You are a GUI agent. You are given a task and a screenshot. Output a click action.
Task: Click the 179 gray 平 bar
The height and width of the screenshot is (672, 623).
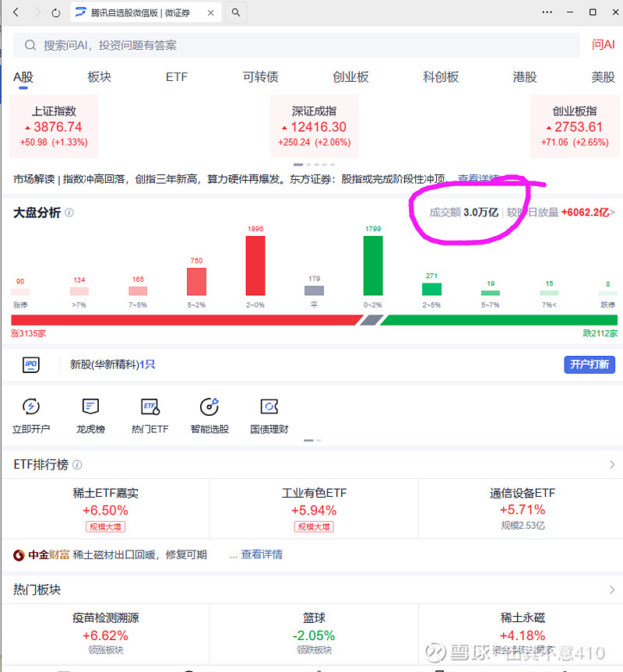coord(314,290)
